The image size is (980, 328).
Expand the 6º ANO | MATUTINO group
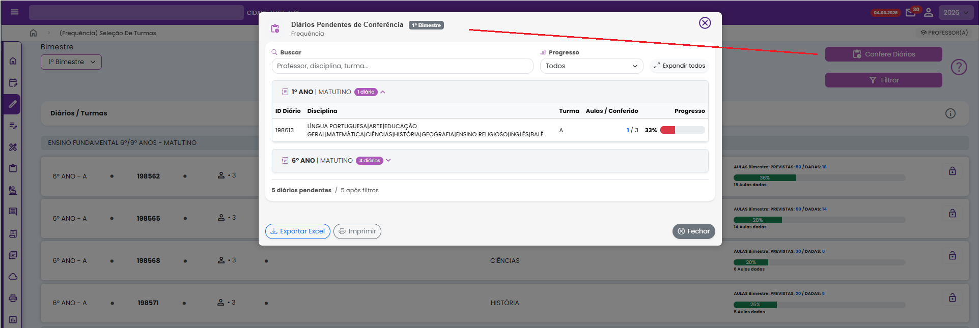coord(388,161)
